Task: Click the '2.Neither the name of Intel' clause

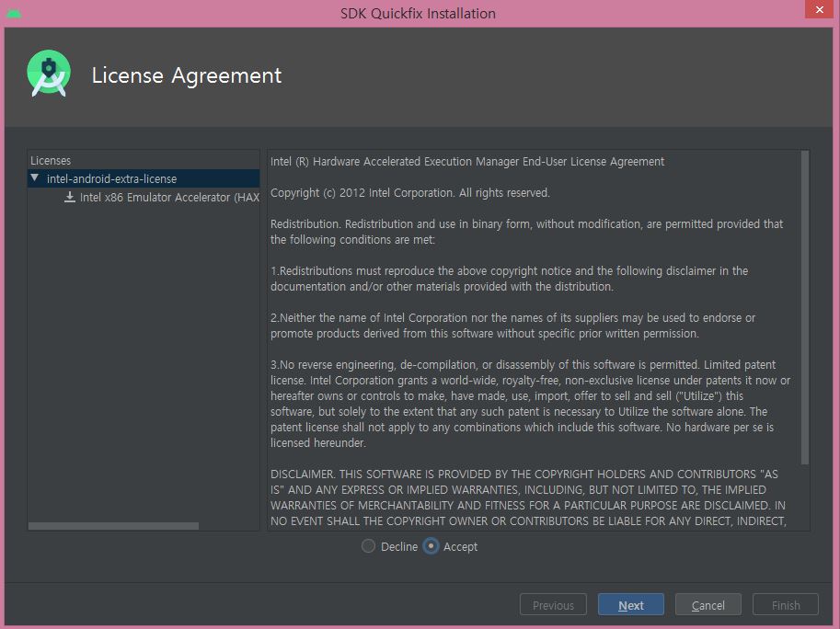Action: click(512, 326)
